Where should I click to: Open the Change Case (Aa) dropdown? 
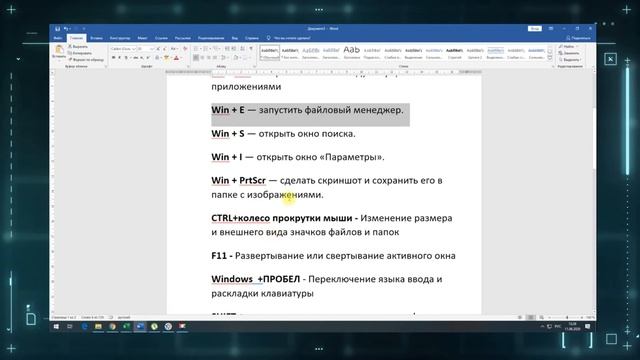174,49
